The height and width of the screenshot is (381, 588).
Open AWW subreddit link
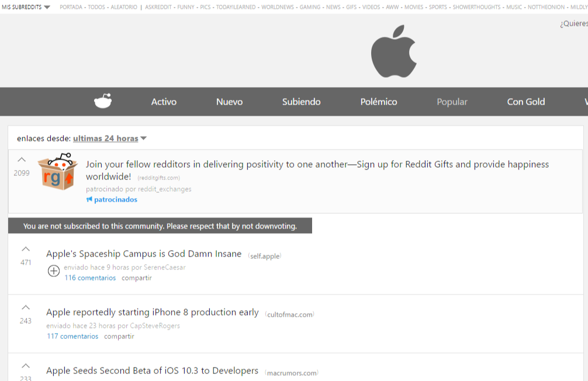pyautogui.click(x=392, y=7)
